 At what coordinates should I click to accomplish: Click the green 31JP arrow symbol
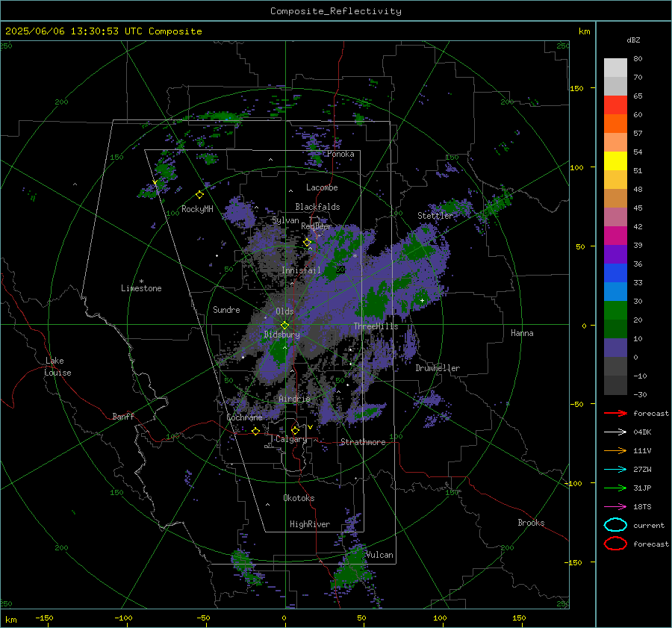(615, 488)
